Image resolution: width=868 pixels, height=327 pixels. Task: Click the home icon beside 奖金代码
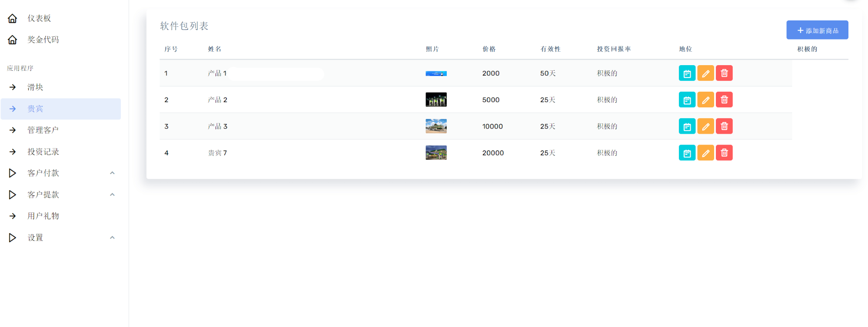13,40
